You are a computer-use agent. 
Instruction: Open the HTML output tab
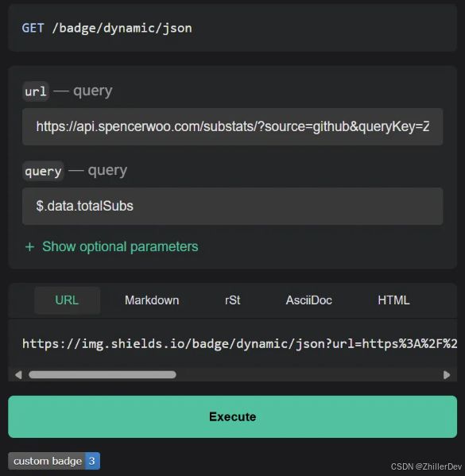(393, 300)
